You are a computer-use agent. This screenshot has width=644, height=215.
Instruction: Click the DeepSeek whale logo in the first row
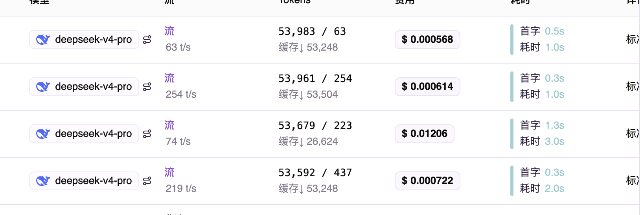[x=43, y=40]
